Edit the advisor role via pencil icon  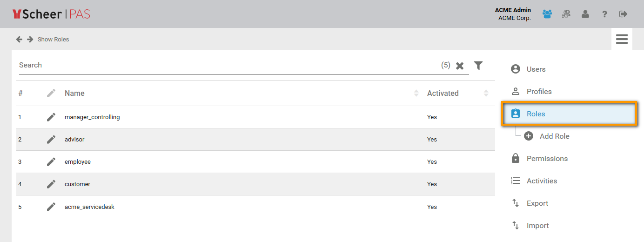tap(51, 140)
